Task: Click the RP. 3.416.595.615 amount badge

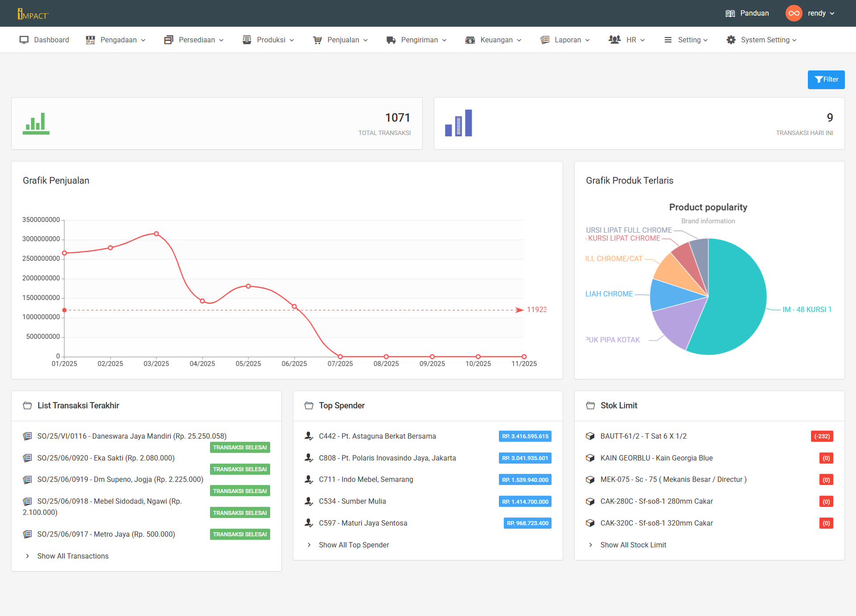Action: coord(525,436)
